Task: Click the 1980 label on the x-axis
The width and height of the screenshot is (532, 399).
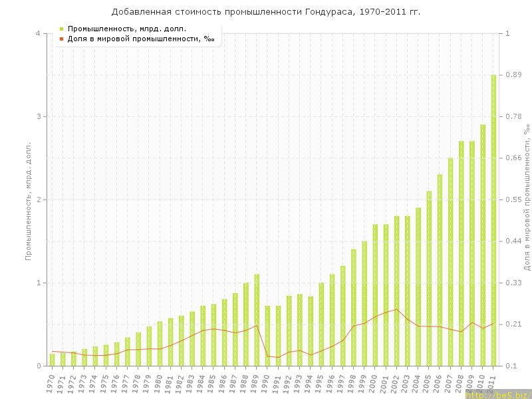Action: (158, 384)
